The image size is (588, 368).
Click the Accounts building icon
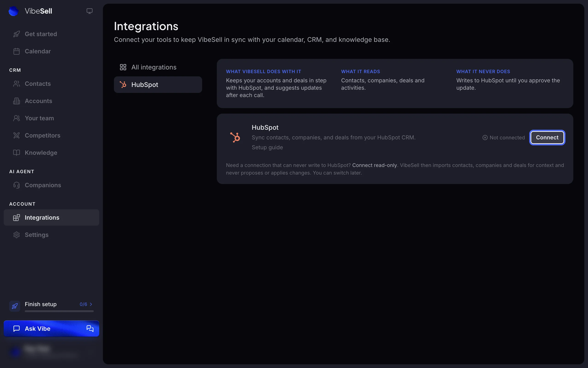pos(17,101)
